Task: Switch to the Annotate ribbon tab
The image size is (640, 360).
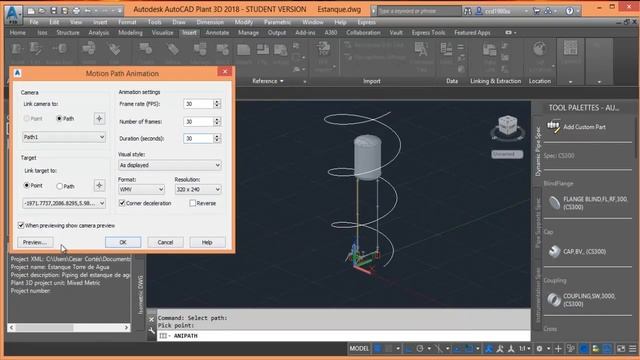Action: coord(217,33)
